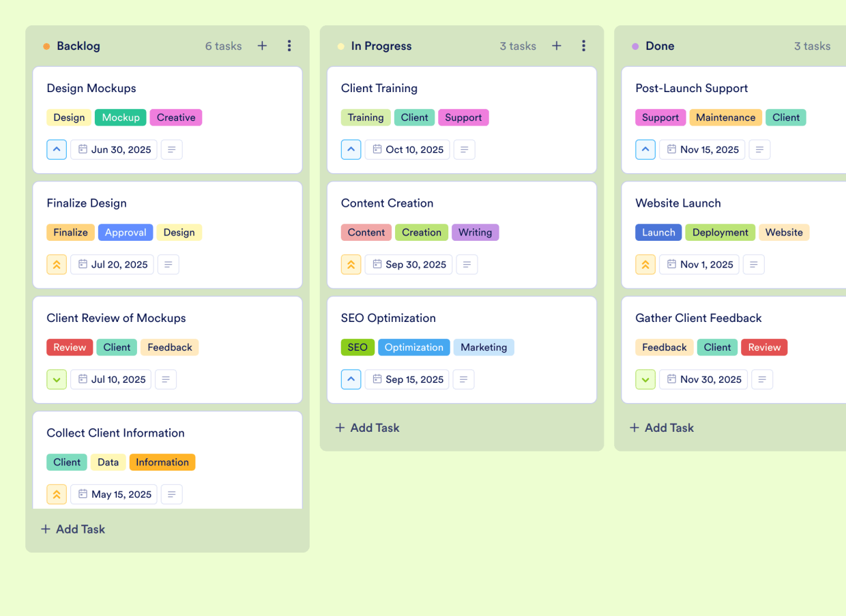Select the In Progress column title
846x616 pixels.
[x=381, y=46]
